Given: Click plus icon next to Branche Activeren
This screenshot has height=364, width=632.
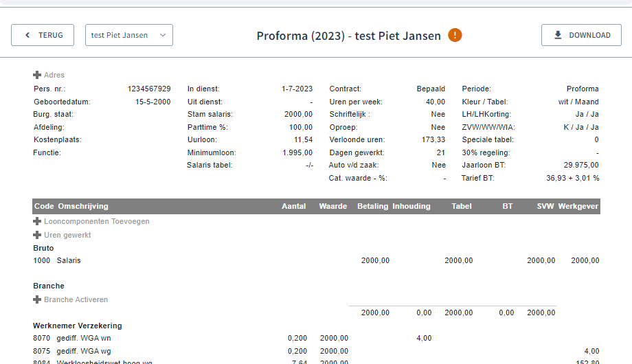Looking at the screenshot, I should [37, 299].
